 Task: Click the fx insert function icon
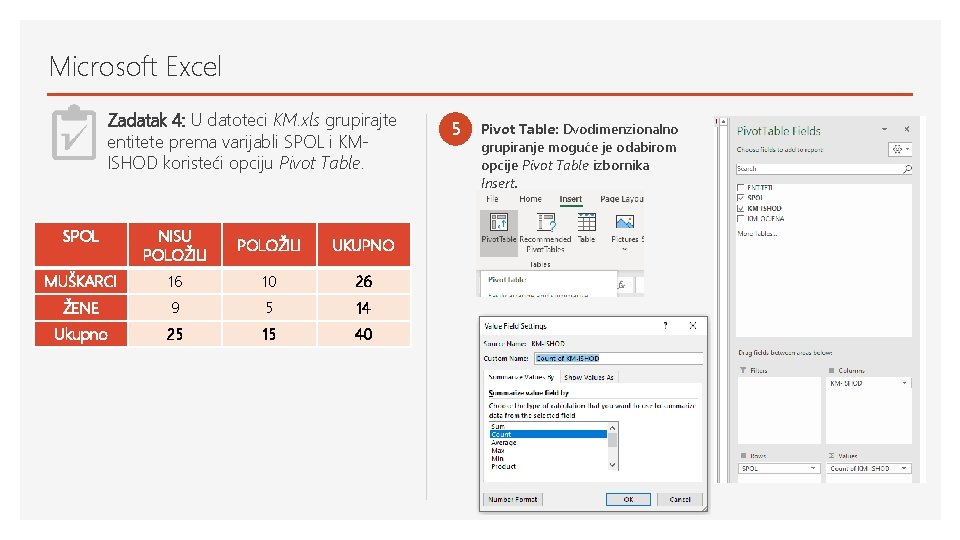[x=621, y=285]
